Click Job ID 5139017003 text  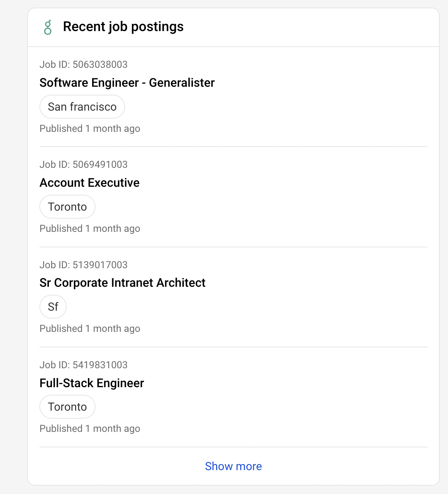pyautogui.click(x=83, y=265)
